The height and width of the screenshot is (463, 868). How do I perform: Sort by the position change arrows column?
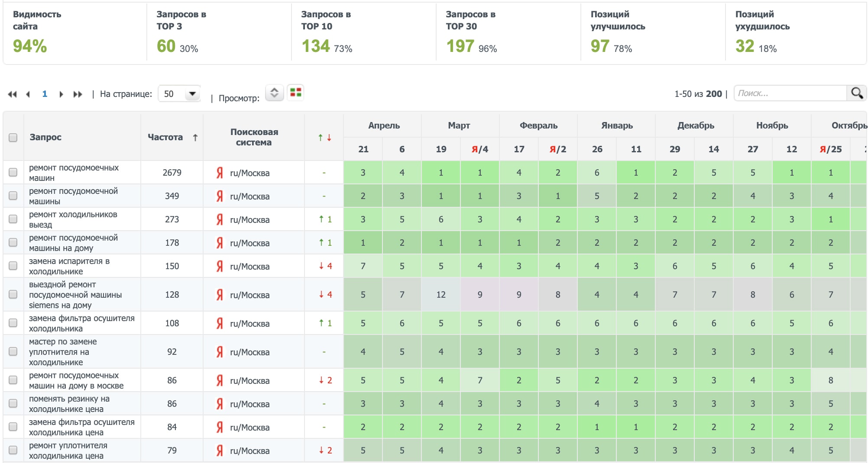pos(324,138)
